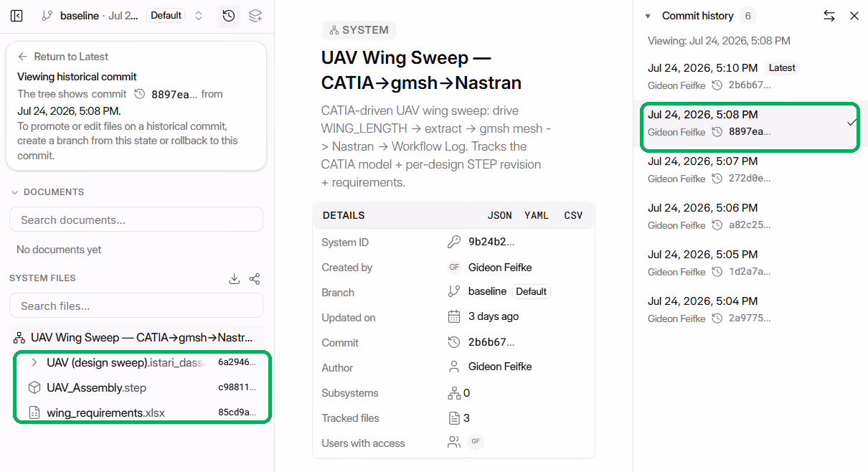
Task: Select the 5:05 PM commit entry
Action: (750, 263)
